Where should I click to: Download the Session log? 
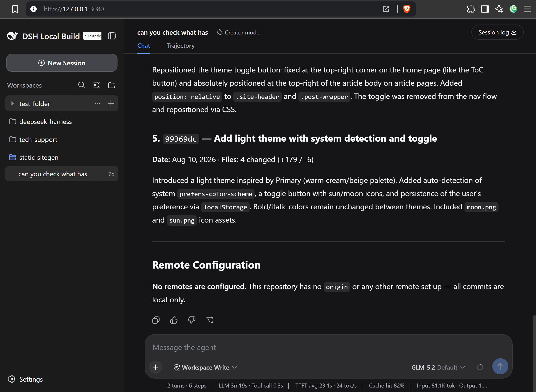(x=497, y=32)
